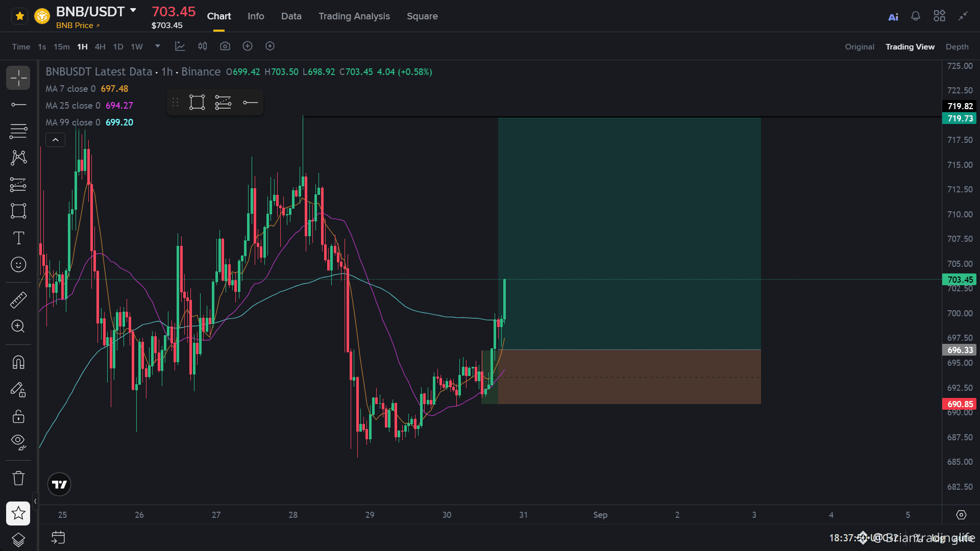Open the time axis settings gear
This screenshot has height=551, width=980.
961,515
